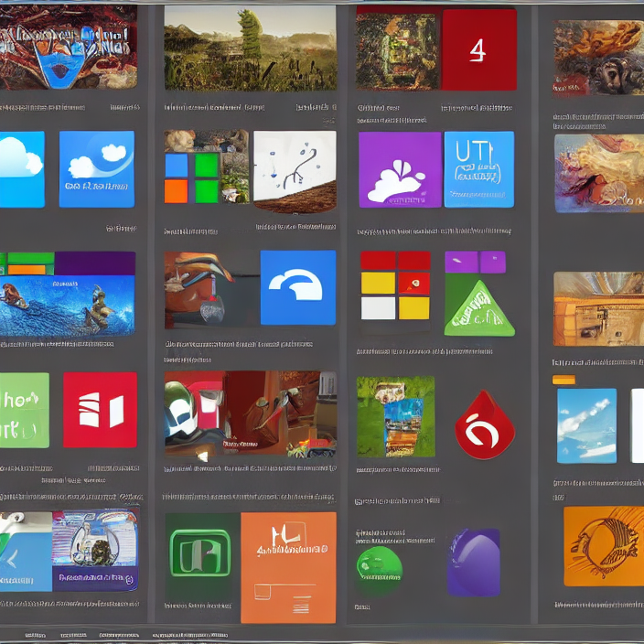
Task: Open the red and blue artwork banner tile
Action: [69, 47]
